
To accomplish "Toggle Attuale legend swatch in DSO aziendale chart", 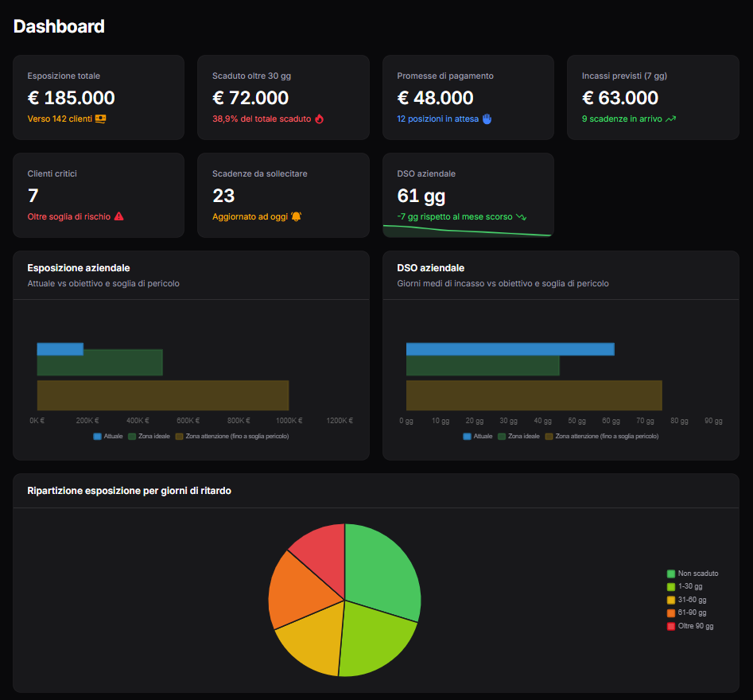I will [x=468, y=436].
